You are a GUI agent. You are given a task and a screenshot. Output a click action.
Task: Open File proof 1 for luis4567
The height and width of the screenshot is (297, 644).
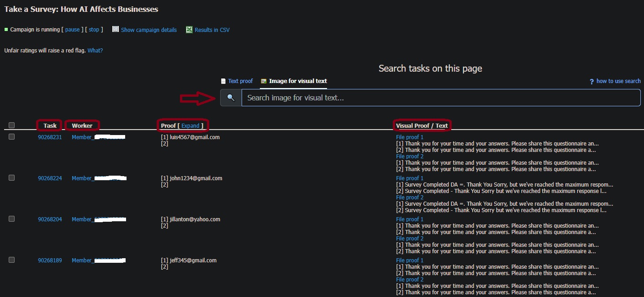(x=410, y=137)
